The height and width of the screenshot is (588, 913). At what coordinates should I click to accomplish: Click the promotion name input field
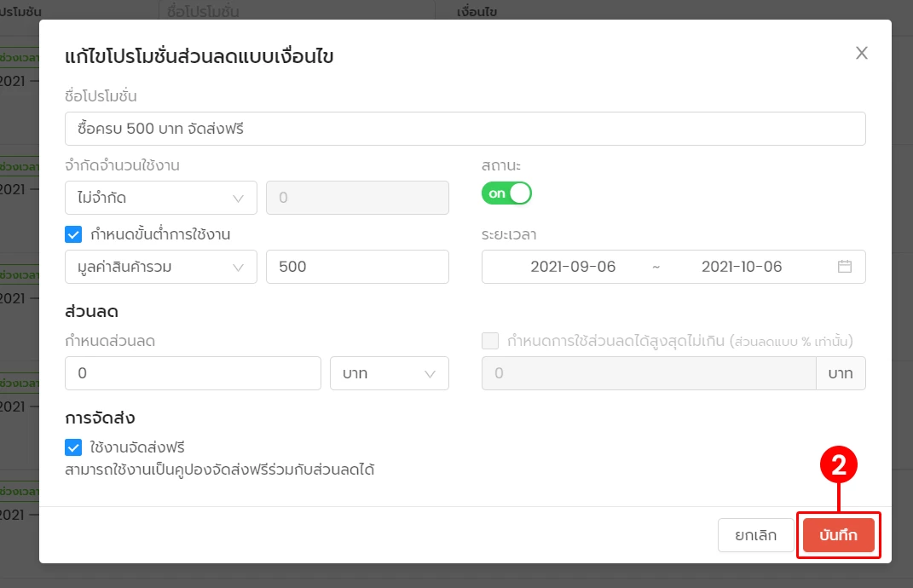465,128
